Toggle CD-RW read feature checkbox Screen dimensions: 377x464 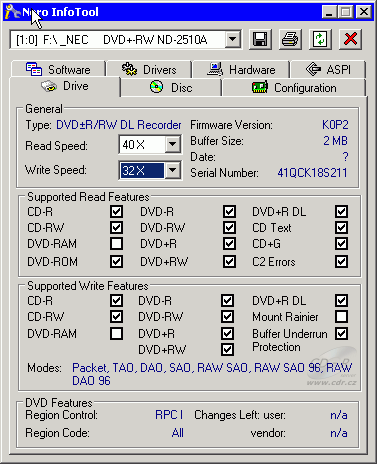pos(116,228)
